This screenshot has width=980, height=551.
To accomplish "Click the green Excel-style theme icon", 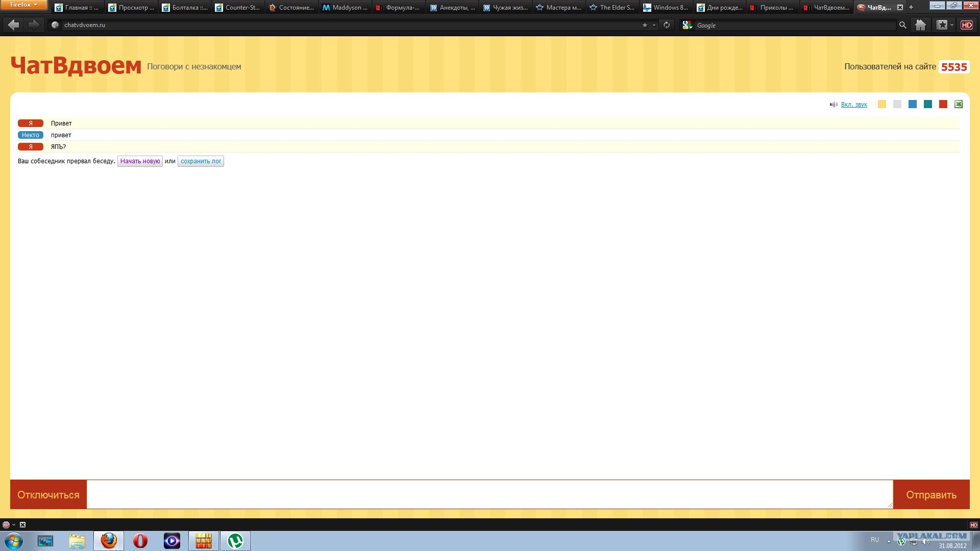I will pos(959,104).
